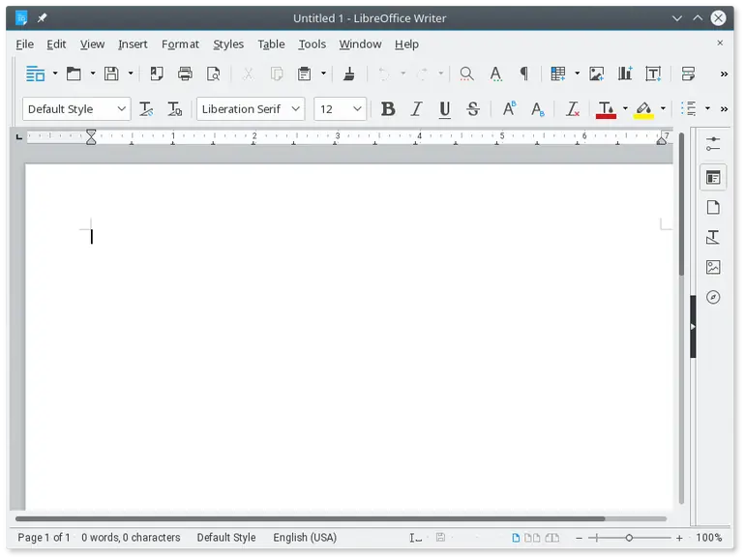Image resolution: width=745 pixels, height=560 pixels.
Task: Toggle Underline formatting
Action: tap(445, 109)
